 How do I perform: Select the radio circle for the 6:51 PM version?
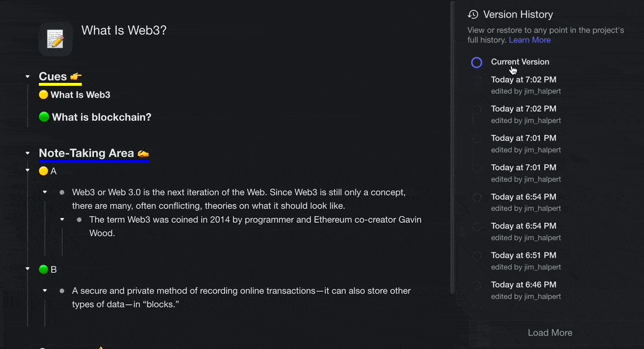click(x=476, y=256)
